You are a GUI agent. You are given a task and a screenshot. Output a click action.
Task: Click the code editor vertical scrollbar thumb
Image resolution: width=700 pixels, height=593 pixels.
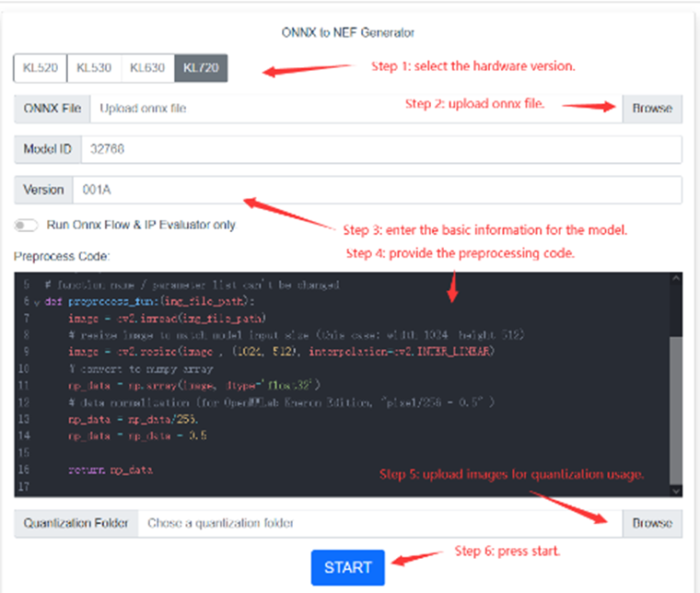[676, 411]
